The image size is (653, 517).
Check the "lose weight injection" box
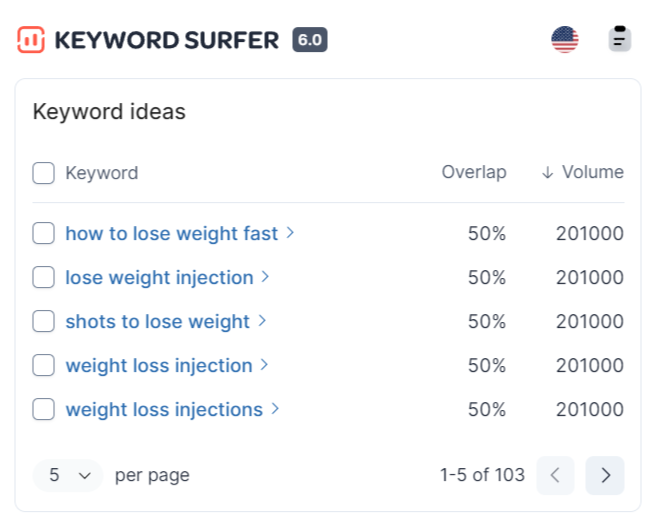(x=43, y=277)
